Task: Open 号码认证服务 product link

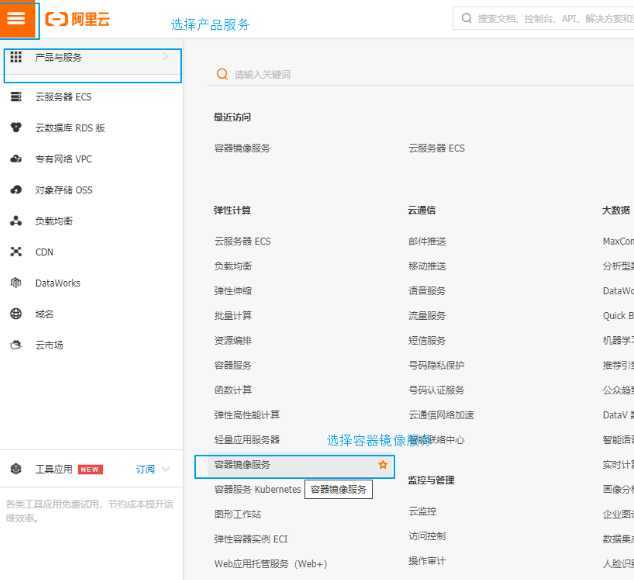Action: pyautogui.click(x=436, y=390)
